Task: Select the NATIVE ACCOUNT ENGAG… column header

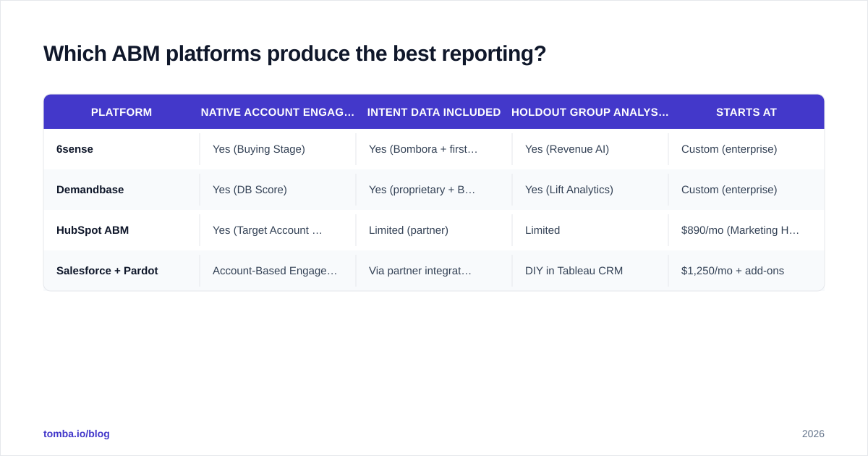Action: click(278, 112)
